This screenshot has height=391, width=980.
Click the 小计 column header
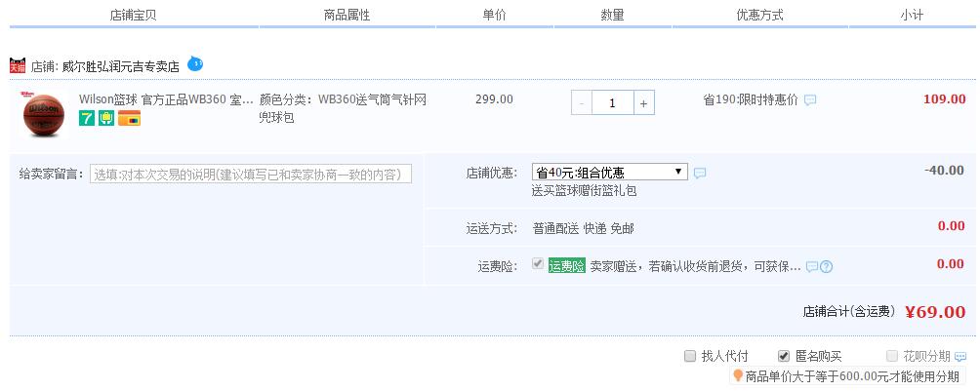(912, 15)
